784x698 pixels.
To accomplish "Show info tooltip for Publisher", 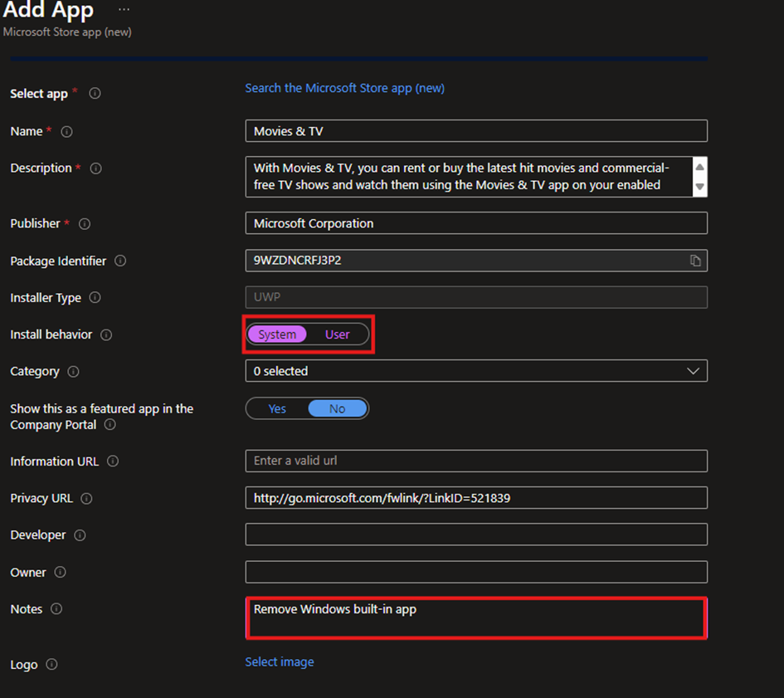I will pyautogui.click(x=85, y=223).
